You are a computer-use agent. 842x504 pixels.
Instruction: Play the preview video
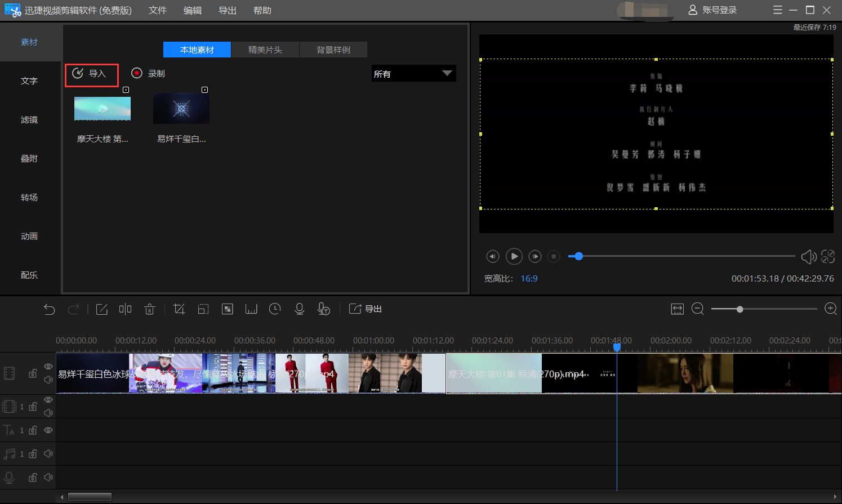click(514, 257)
